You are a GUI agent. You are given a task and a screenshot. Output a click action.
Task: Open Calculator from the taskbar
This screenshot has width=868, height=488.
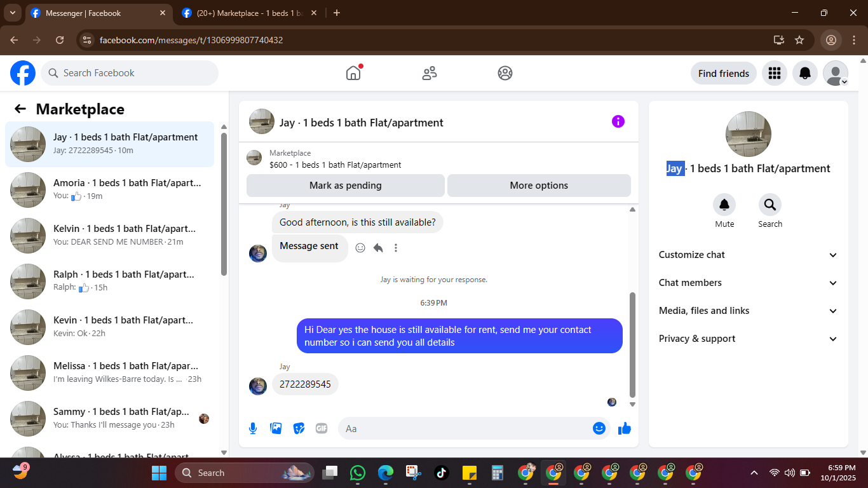(498, 473)
